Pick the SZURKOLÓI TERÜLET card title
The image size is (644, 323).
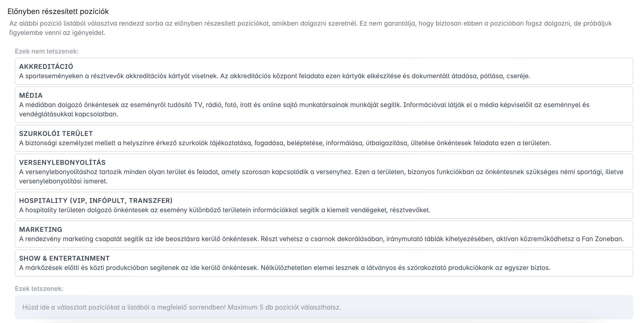(56, 134)
